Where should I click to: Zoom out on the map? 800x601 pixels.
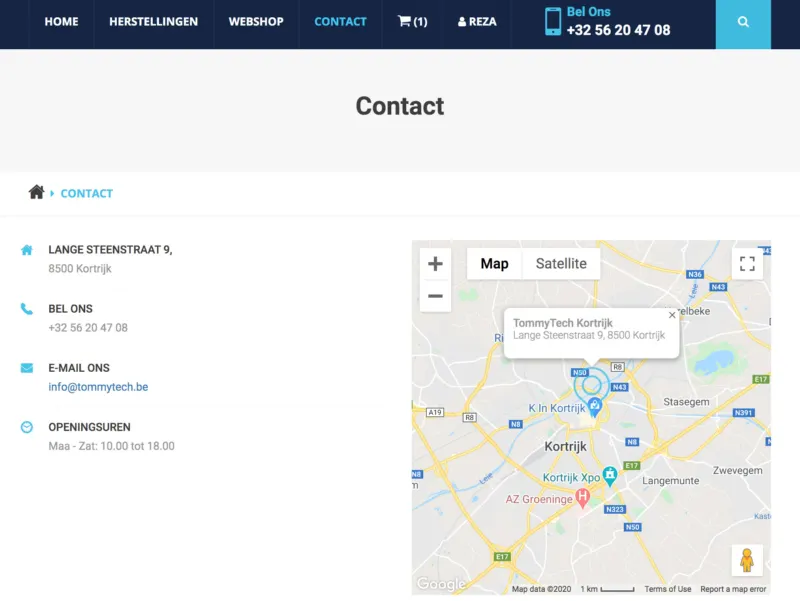coord(435,296)
